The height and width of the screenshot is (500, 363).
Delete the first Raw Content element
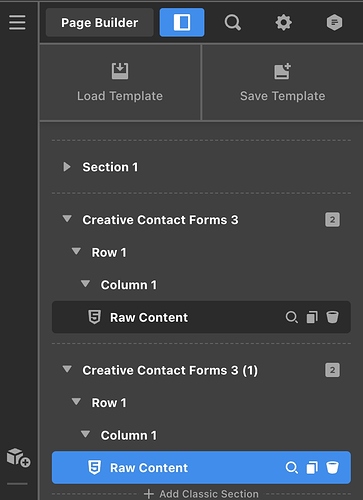[x=332, y=317]
